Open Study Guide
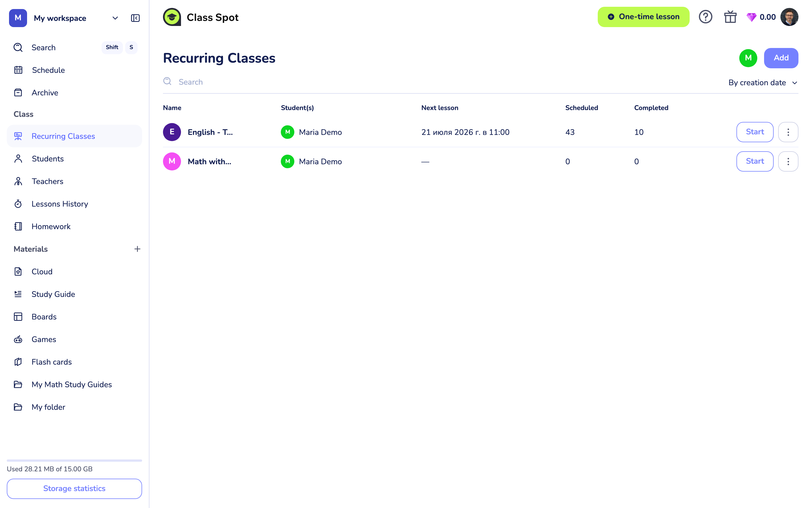The image size is (812, 508). (x=74, y=294)
